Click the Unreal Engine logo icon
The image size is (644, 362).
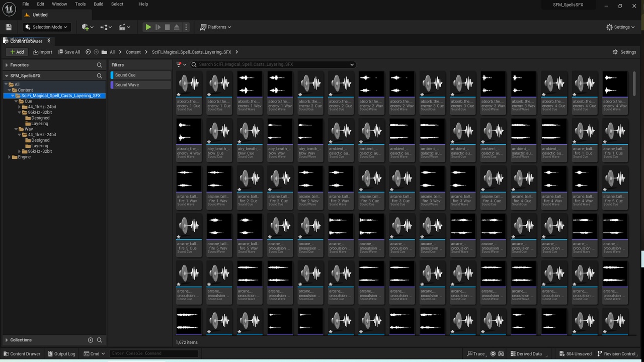pos(9,10)
